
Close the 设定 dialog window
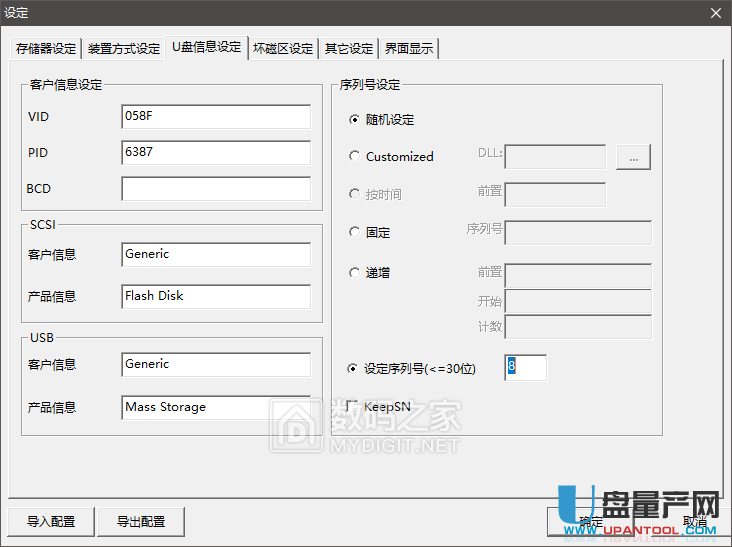[715, 13]
